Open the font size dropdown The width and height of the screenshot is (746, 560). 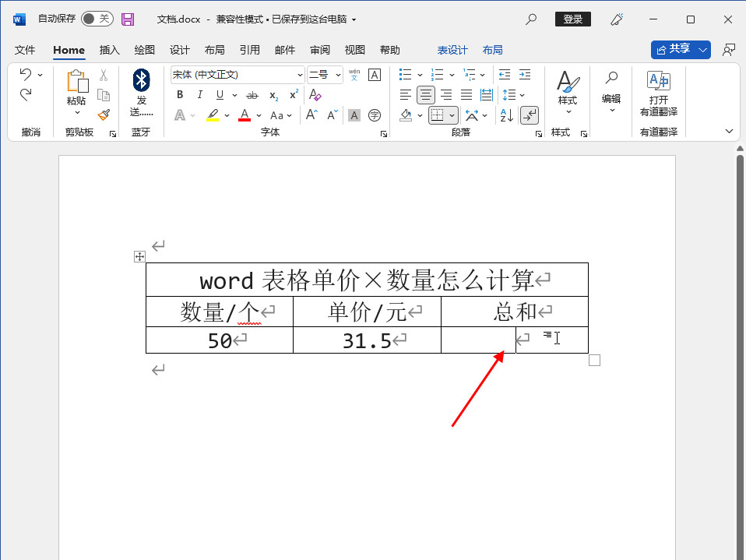click(x=338, y=76)
